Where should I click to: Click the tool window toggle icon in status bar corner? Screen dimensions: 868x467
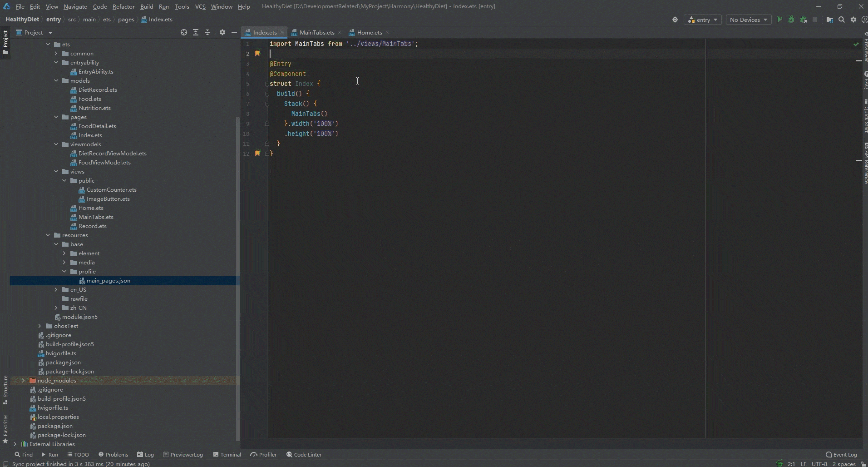point(5,464)
